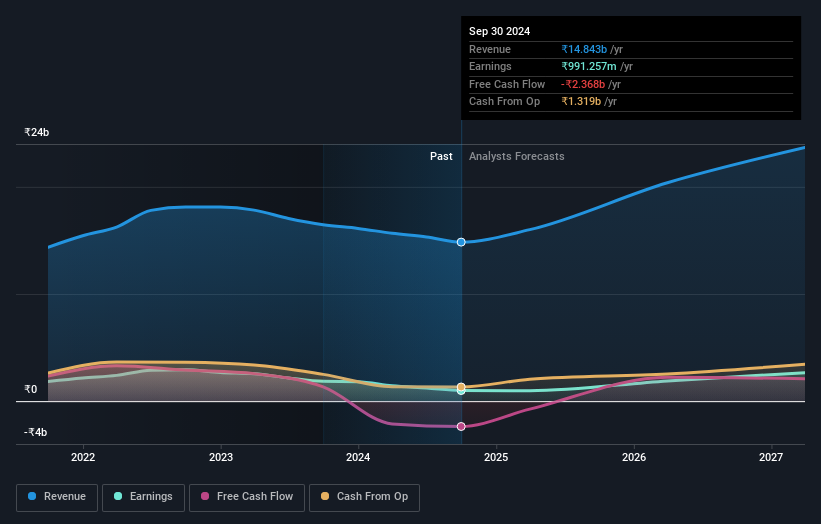Image resolution: width=821 pixels, height=524 pixels.
Task: Click the Sep 30 2024 tooltip date
Action: (500, 31)
